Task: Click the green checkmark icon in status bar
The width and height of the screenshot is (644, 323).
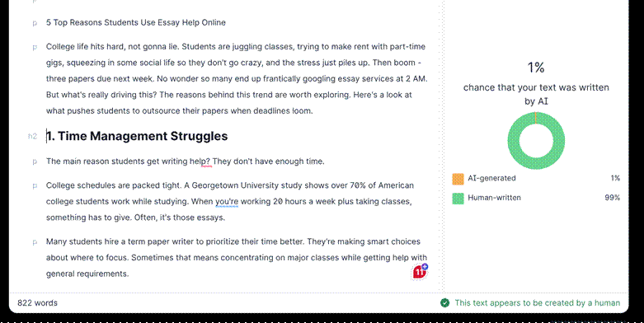Action: click(444, 303)
